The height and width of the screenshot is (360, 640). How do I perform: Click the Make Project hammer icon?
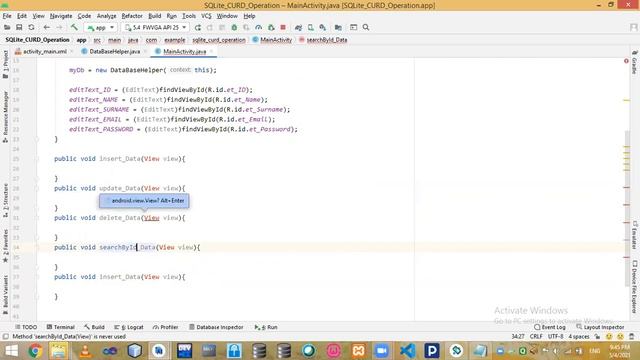pos(74,27)
